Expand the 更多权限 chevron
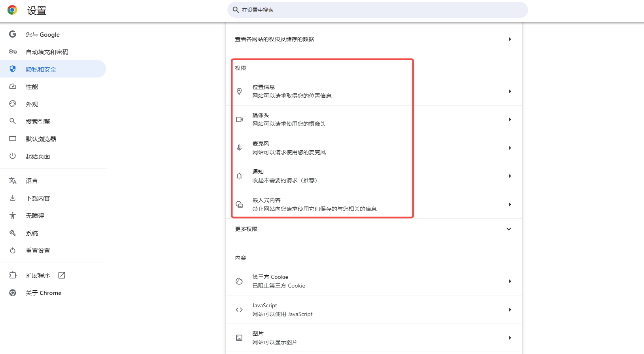Screen dimensions: 644x354 pyautogui.click(x=509, y=229)
